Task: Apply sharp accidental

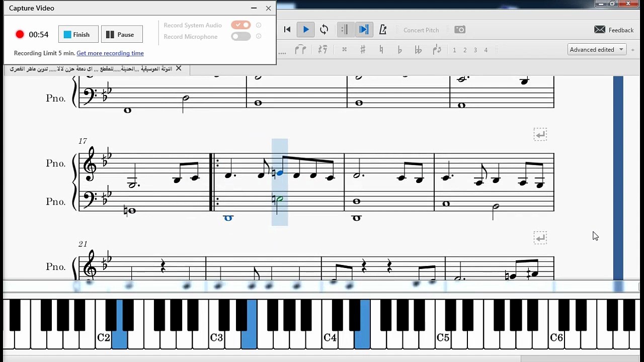Action: [363, 49]
